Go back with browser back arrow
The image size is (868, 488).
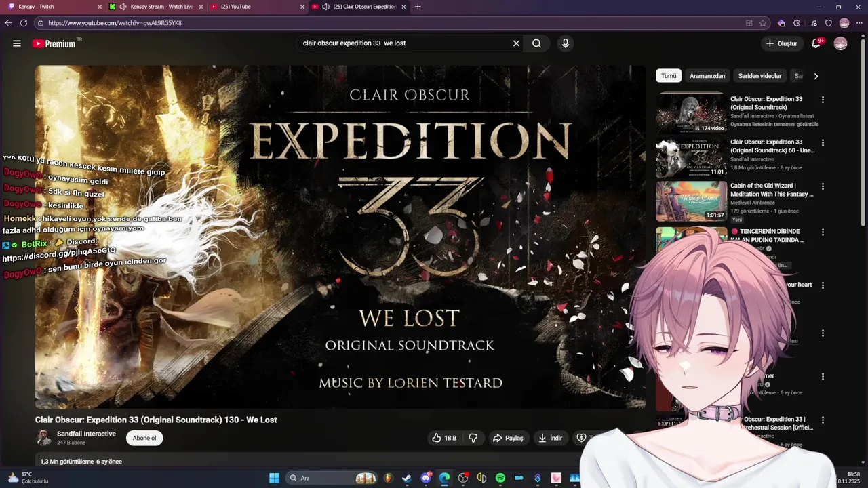coord(8,23)
